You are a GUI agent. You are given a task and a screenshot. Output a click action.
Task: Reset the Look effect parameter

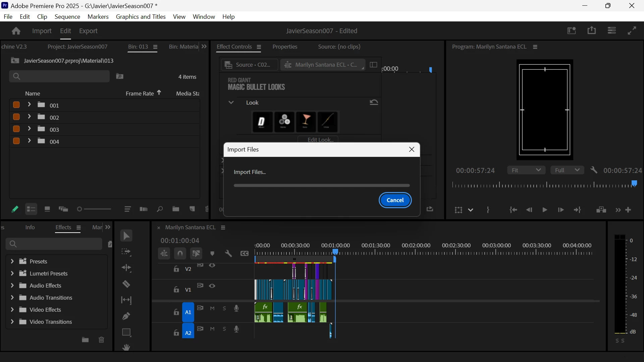coord(374,103)
